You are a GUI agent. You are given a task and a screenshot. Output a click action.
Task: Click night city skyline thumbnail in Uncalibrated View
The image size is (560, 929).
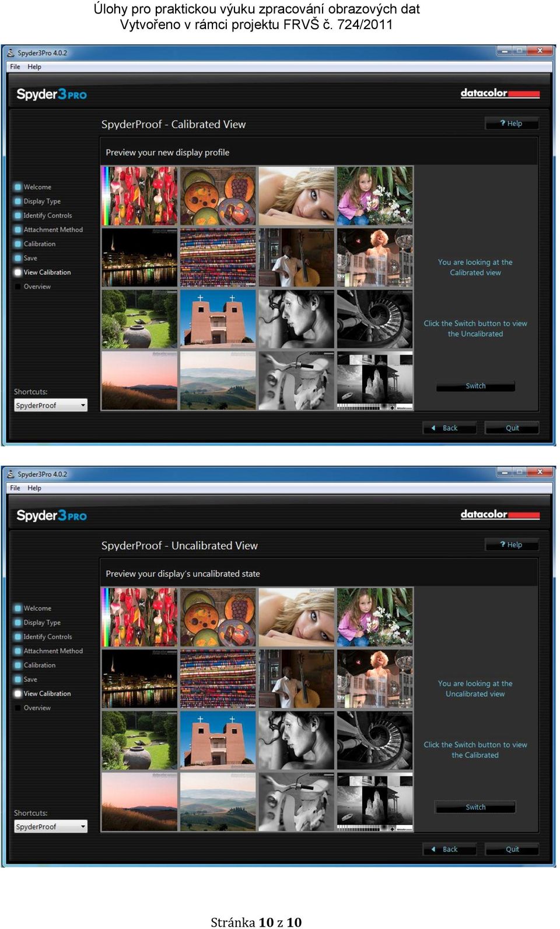[x=139, y=679]
